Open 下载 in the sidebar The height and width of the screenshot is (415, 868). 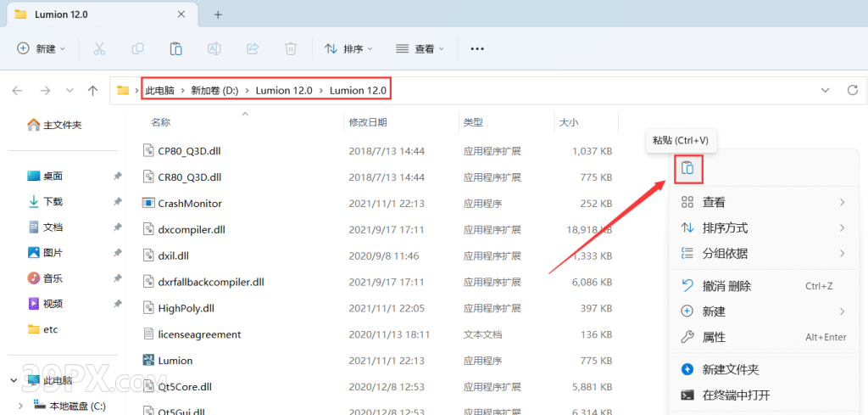point(45,202)
